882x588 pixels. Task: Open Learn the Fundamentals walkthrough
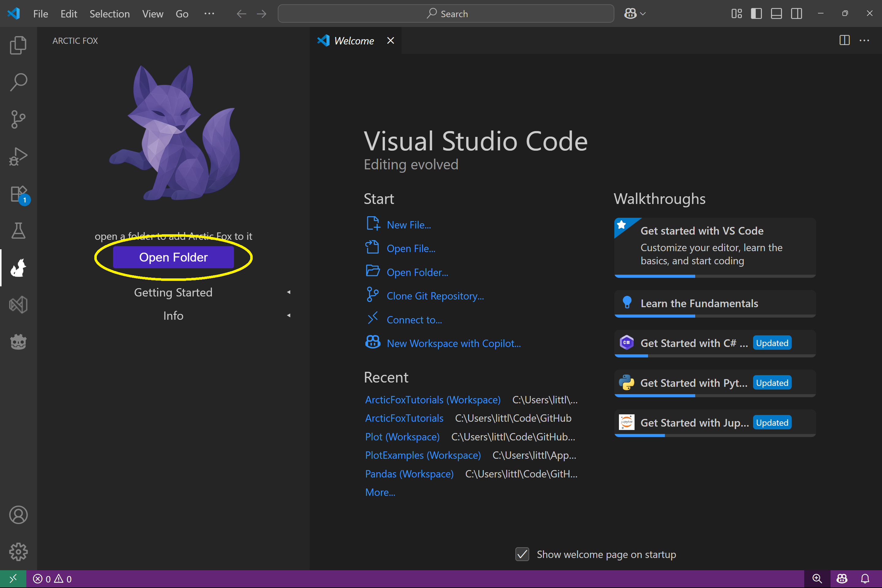pyautogui.click(x=715, y=303)
